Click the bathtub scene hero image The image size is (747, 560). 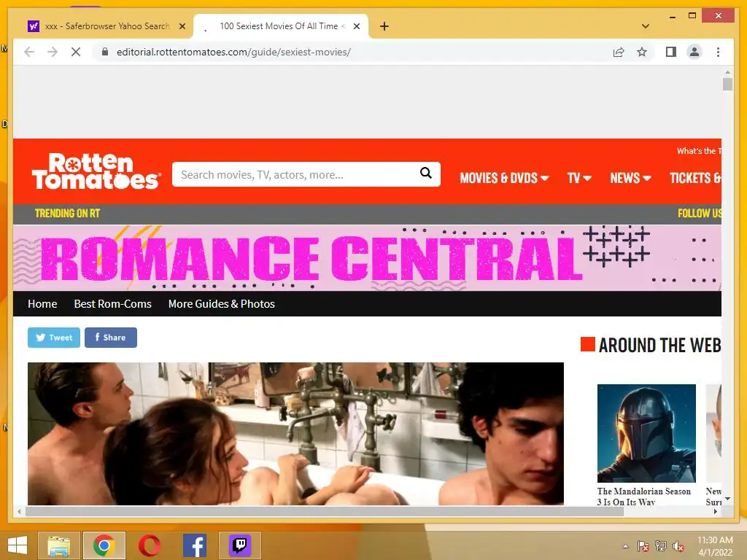[x=295, y=433]
